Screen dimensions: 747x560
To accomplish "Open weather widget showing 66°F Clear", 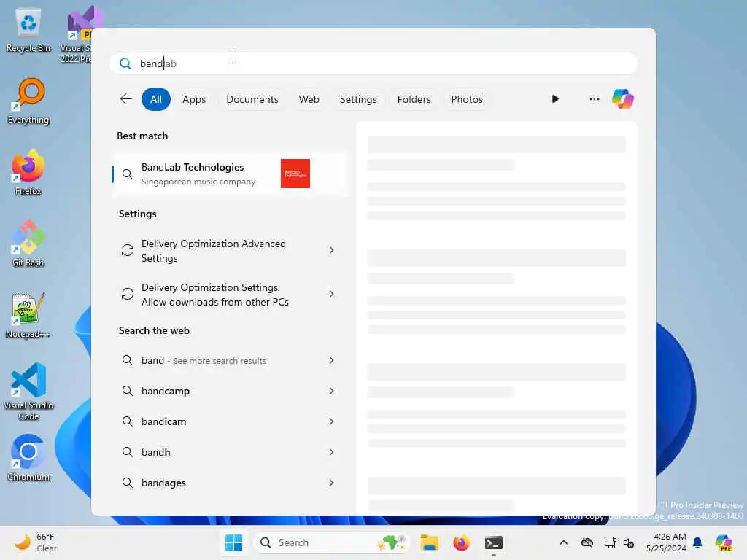I will tap(36, 542).
